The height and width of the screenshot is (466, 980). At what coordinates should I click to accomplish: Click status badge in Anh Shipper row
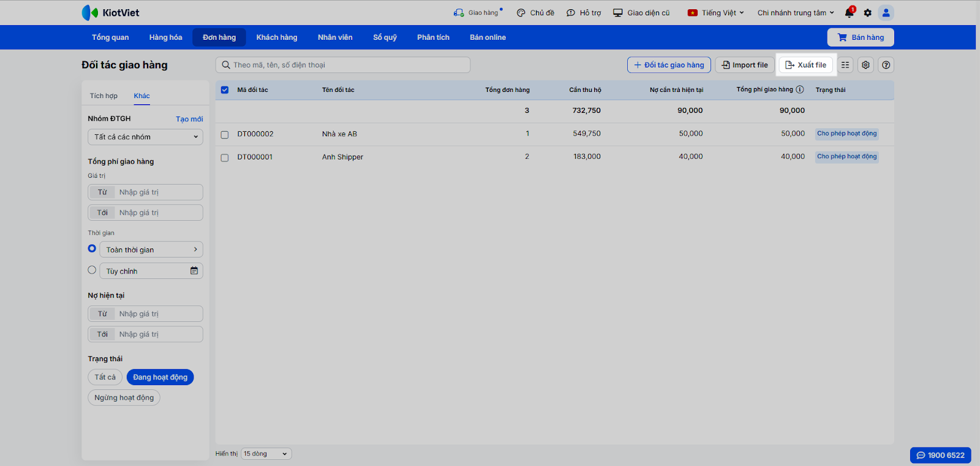tap(847, 157)
